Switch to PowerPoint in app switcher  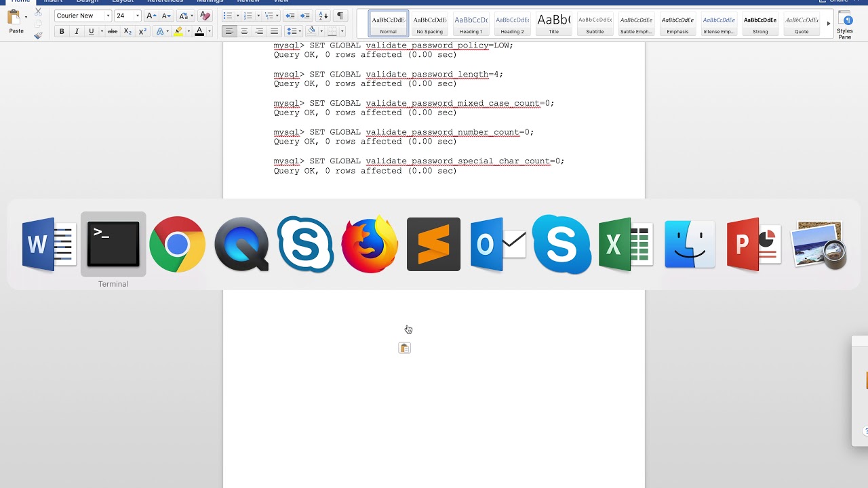click(753, 244)
